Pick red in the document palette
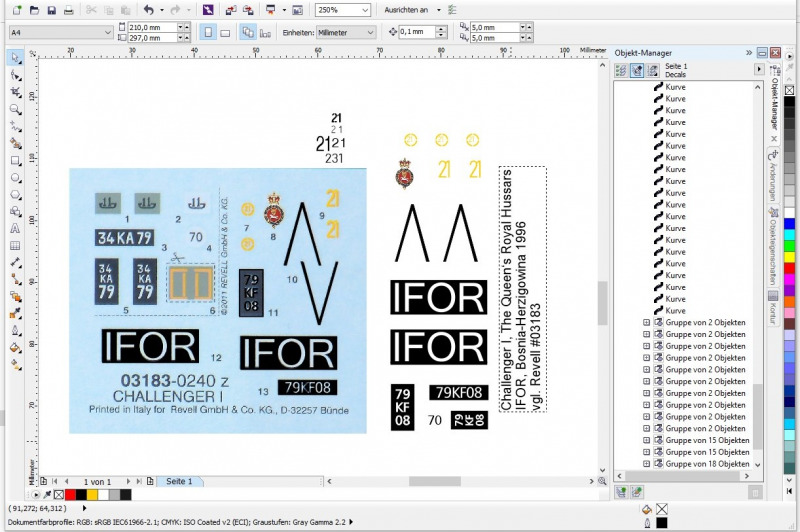 70,494
